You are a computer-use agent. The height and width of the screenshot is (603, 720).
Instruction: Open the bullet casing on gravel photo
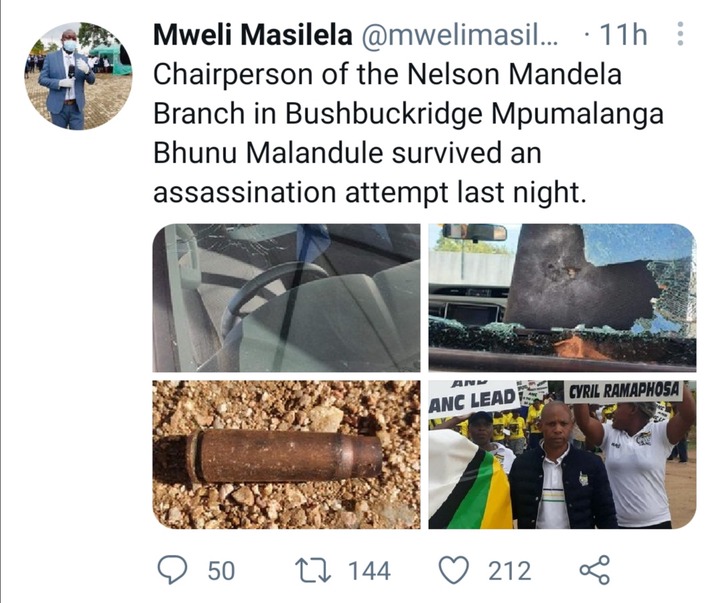(286, 455)
